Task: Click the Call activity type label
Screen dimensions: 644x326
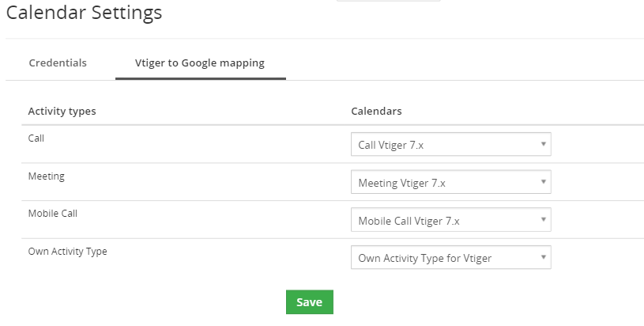Action: point(36,138)
